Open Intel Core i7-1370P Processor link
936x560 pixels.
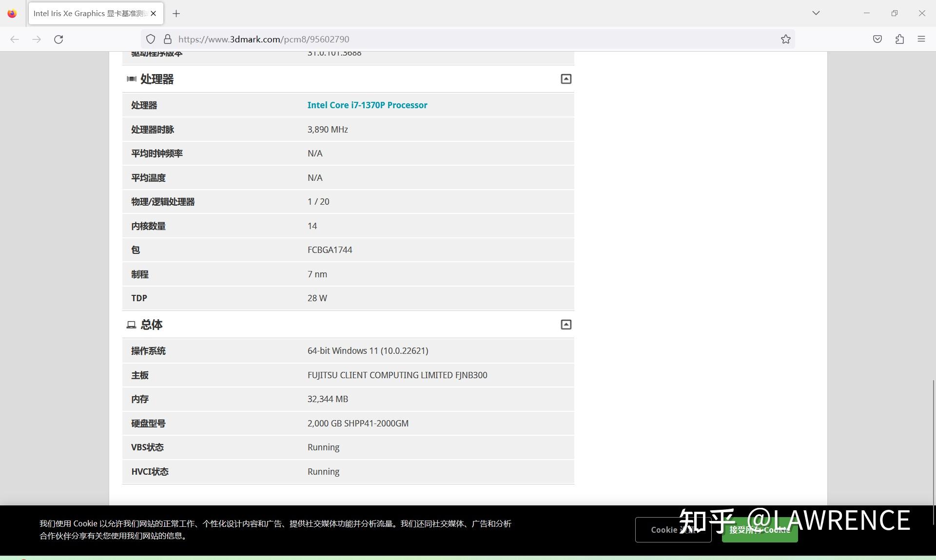367,105
